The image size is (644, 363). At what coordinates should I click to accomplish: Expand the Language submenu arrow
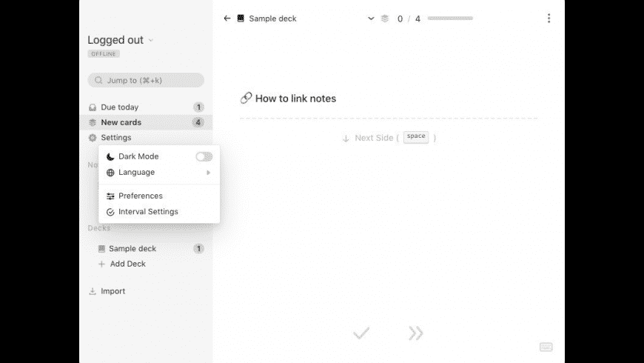tap(208, 173)
